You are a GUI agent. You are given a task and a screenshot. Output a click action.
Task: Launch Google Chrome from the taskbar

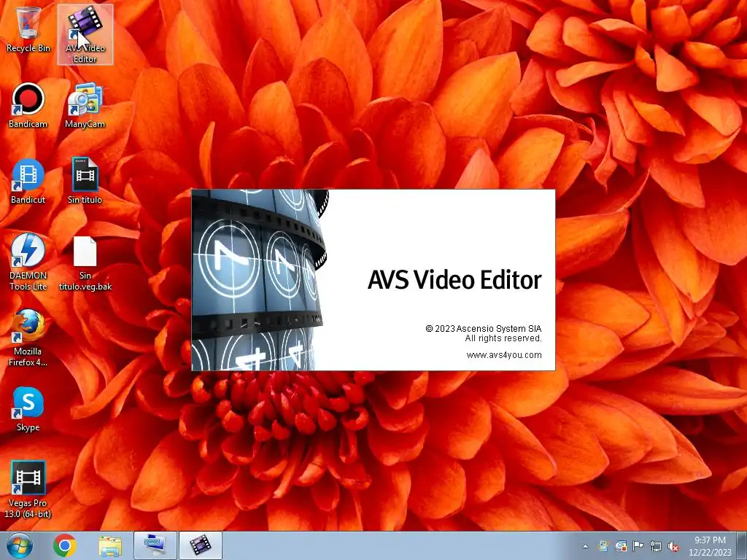(65, 545)
